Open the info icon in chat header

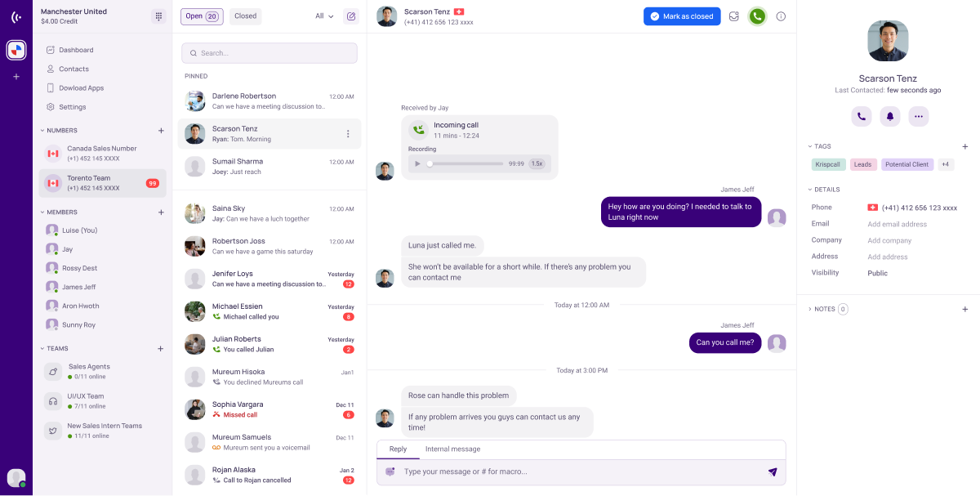(781, 16)
